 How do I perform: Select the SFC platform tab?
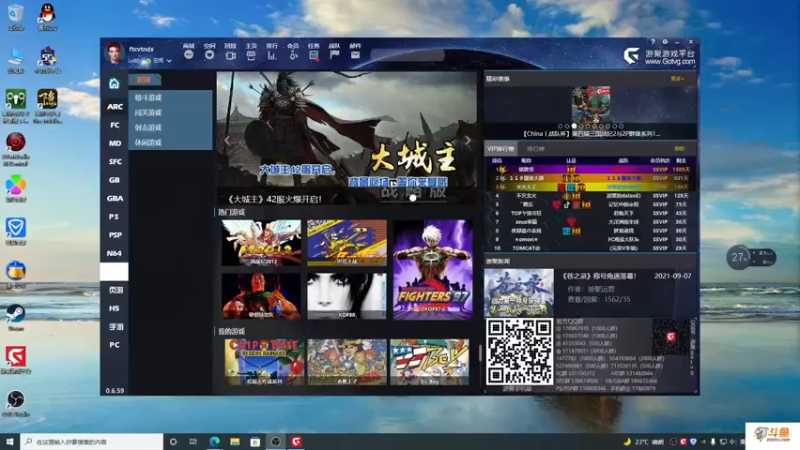114,162
